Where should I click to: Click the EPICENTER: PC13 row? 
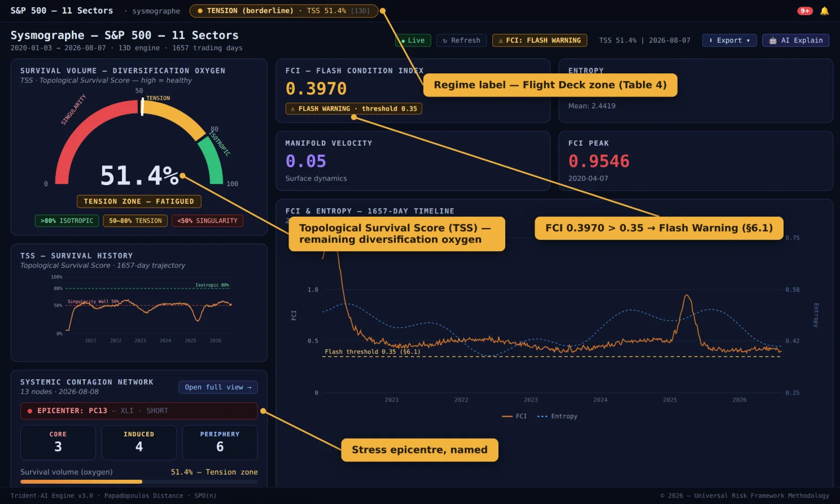pyautogui.click(x=139, y=411)
